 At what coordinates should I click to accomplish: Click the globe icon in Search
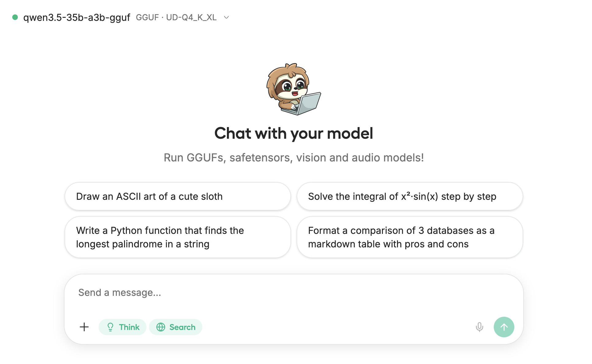coord(161,327)
